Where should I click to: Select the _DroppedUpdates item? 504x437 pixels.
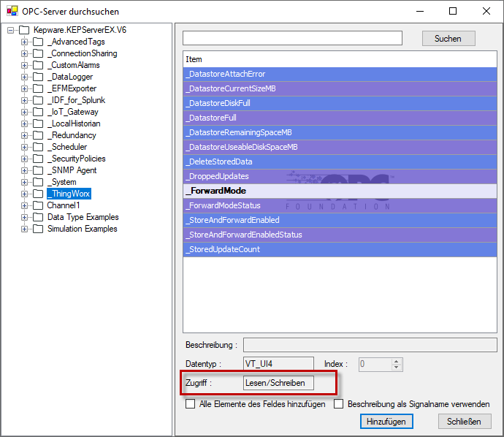340,177
